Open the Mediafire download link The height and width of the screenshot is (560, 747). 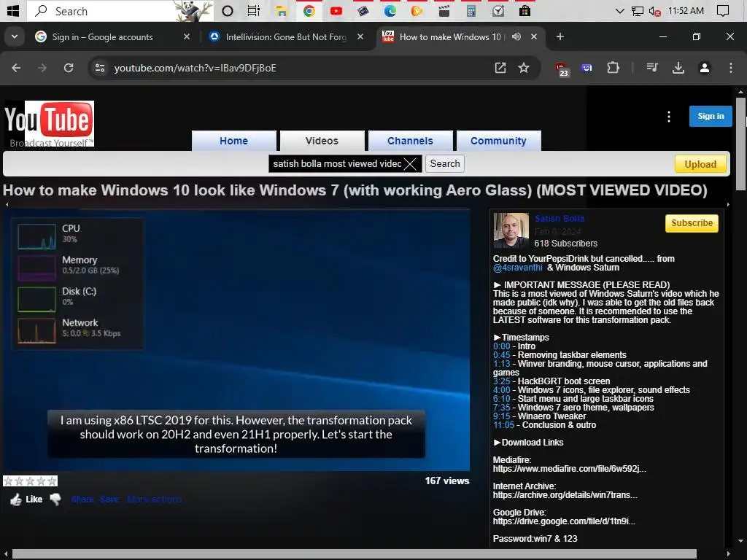[570, 469]
